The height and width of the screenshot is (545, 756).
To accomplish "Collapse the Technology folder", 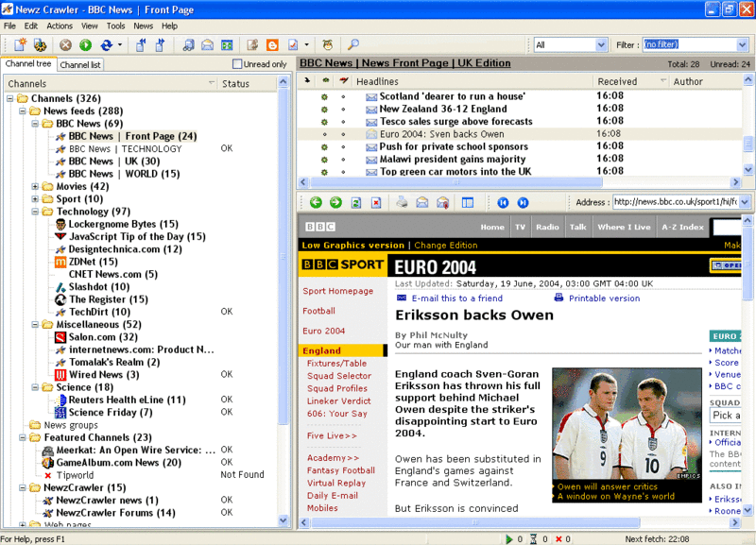I will pyautogui.click(x=35, y=212).
